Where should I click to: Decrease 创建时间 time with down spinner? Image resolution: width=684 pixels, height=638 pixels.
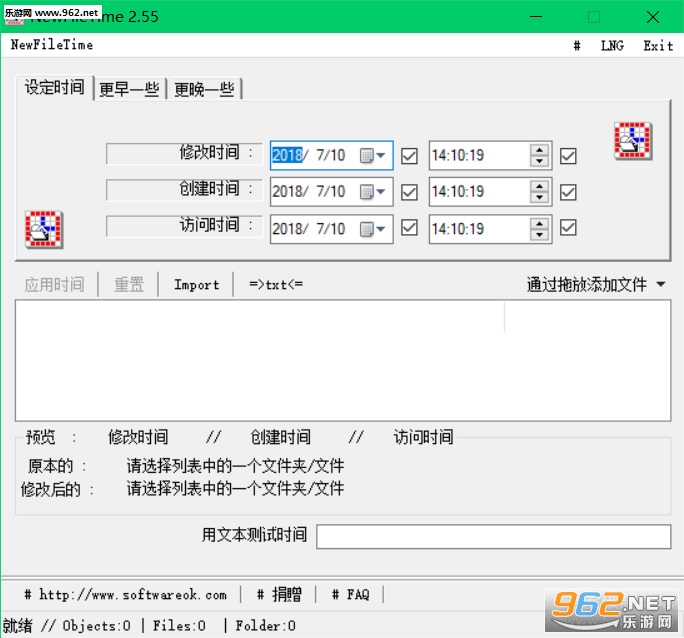(x=540, y=198)
